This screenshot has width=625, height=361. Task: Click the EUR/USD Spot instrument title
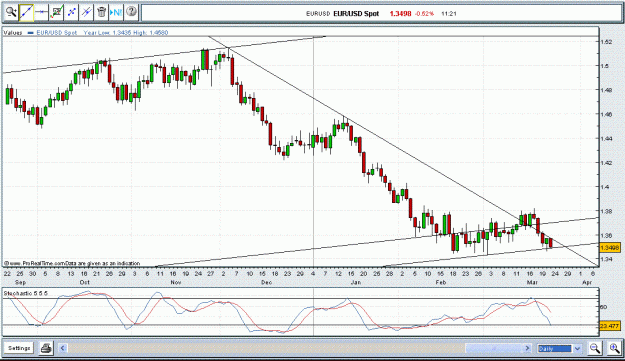pyautogui.click(x=356, y=14)
